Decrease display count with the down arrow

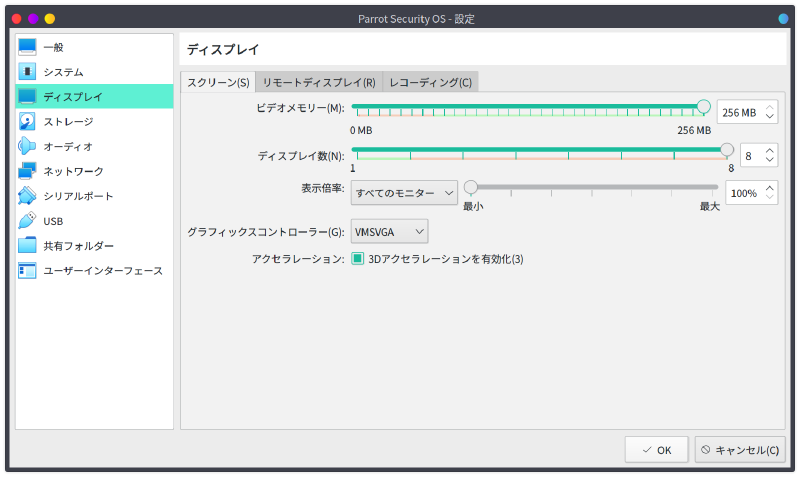[x=769, y=162]
